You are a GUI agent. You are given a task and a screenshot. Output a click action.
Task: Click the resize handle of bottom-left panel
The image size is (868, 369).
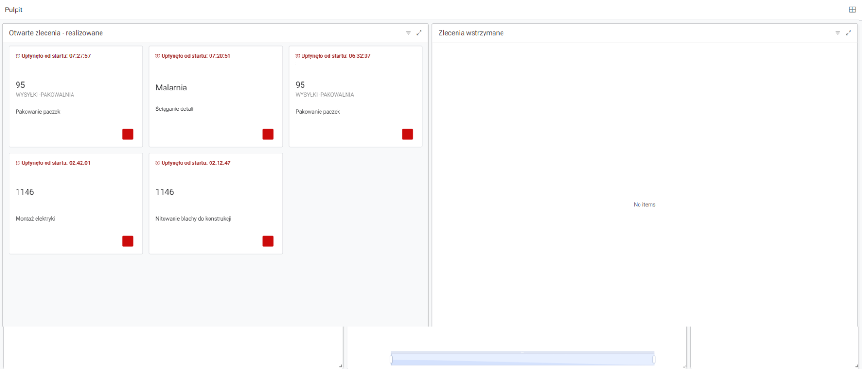[x=340, y=366]
